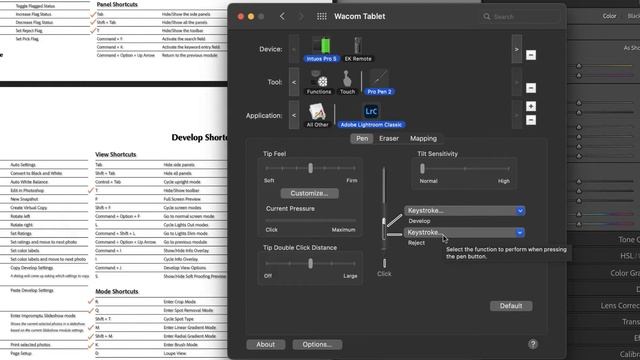Click 'Cycle Lights Out modes' in the document
640x360 pixels.
pyautogui.click(x=186, y=225)
